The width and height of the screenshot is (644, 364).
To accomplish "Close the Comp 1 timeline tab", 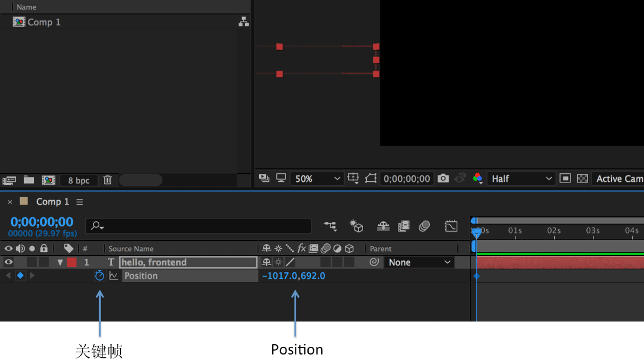I will coord(10,202).
